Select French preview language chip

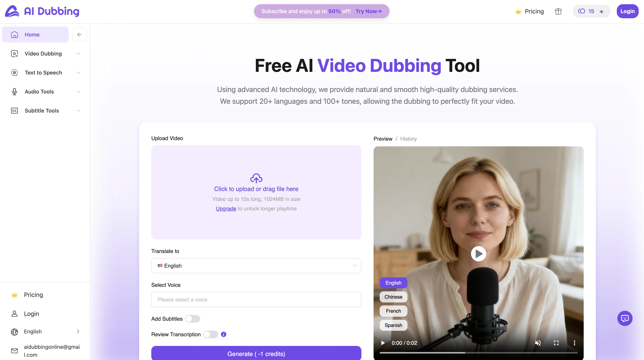tap(393, 311)
